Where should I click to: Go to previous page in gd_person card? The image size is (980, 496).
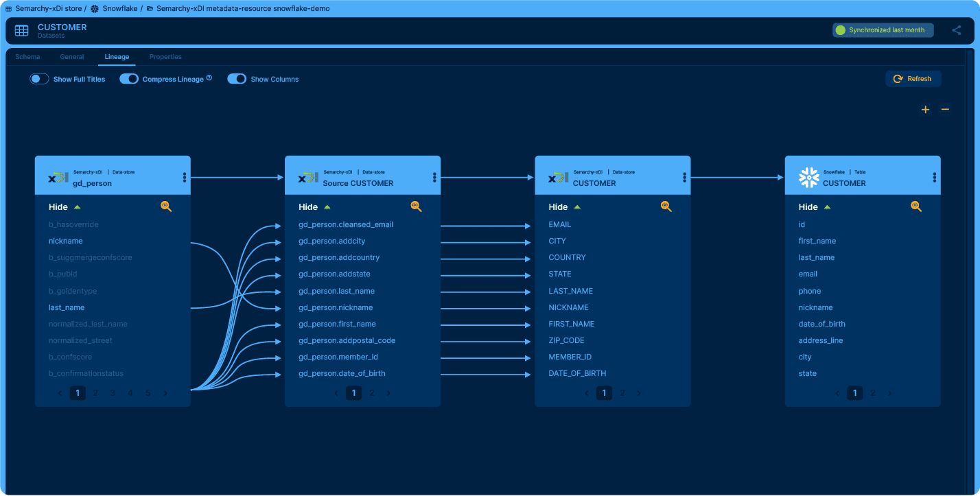[x=60, y=393]
